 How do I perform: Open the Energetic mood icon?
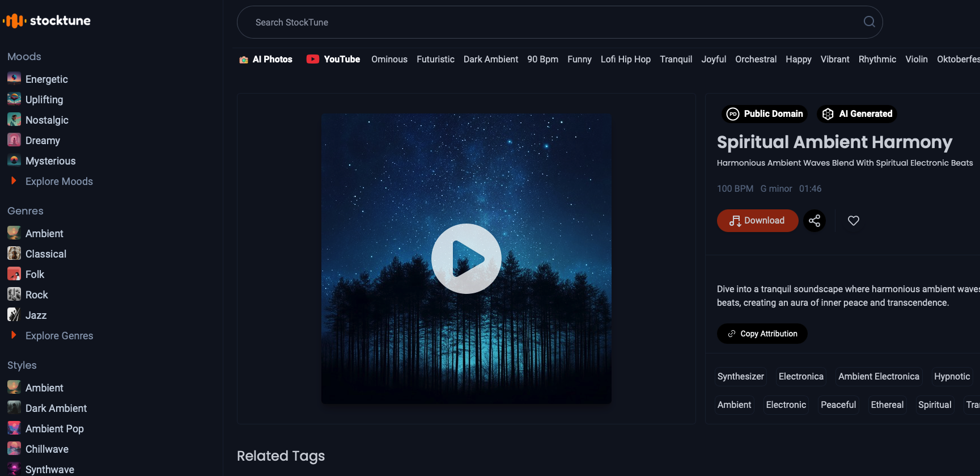pyautogui.click(x=14, y=79)
